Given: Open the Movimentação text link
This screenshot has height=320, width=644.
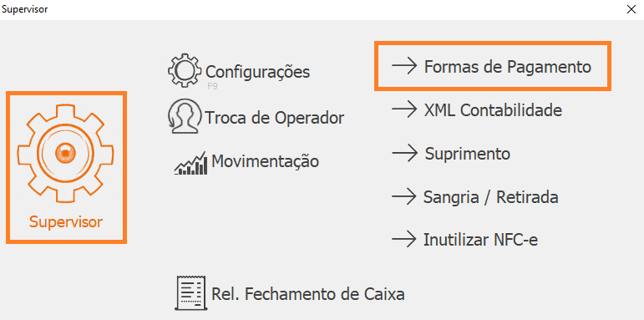Looking at the screenshot, I should coord(265,161).
